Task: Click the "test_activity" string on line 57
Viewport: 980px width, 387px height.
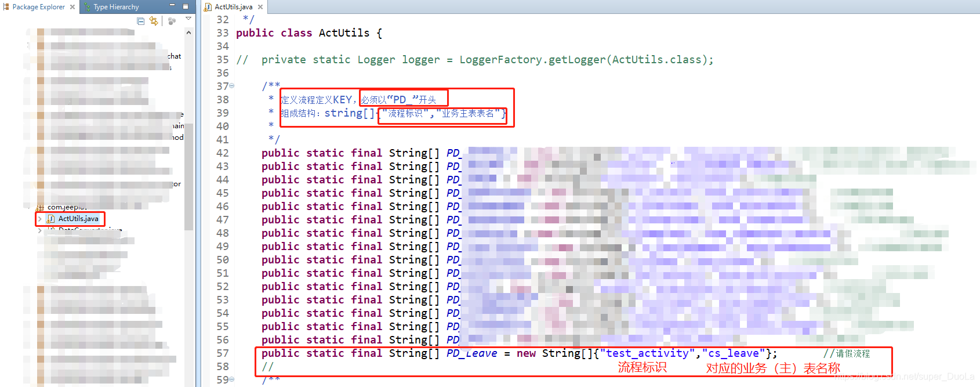Action: pyautogui.click(x=648, y=353)
